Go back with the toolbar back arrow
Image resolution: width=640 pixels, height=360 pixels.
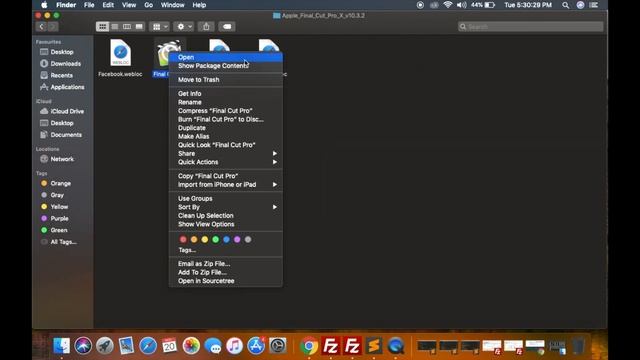click(x=41, y=27)
